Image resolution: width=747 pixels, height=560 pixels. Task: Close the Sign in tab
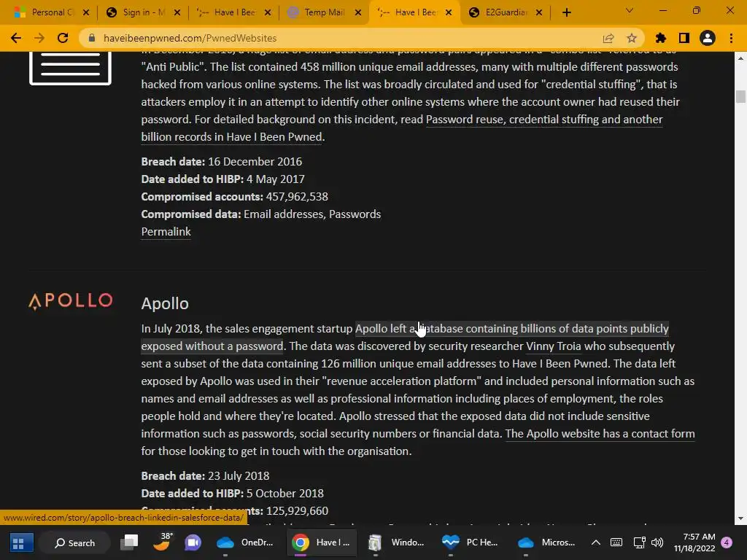click(x=177, y=13)
